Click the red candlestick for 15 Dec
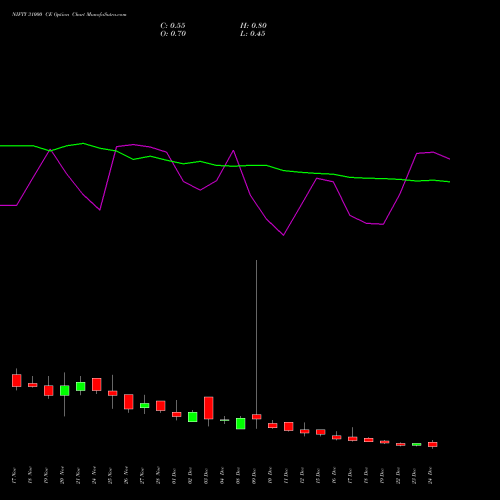500x500 pixels. click(321, 432)
